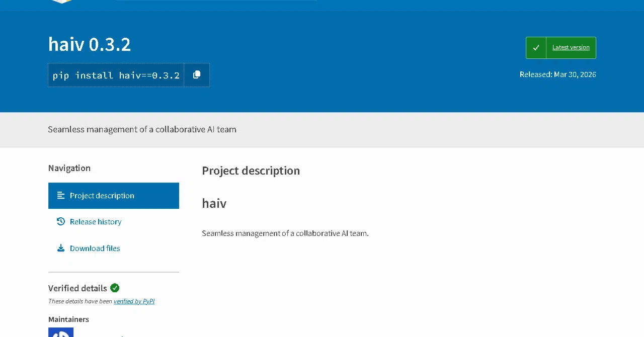644x337 pixels.
Task: Click the description paragraph ending with 'team.'
Action: [x=285, y=233]
